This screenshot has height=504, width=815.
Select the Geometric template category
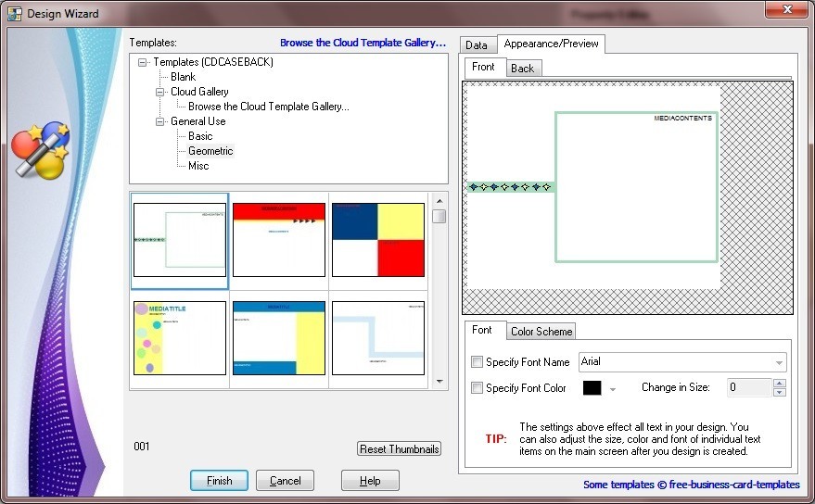210,151
